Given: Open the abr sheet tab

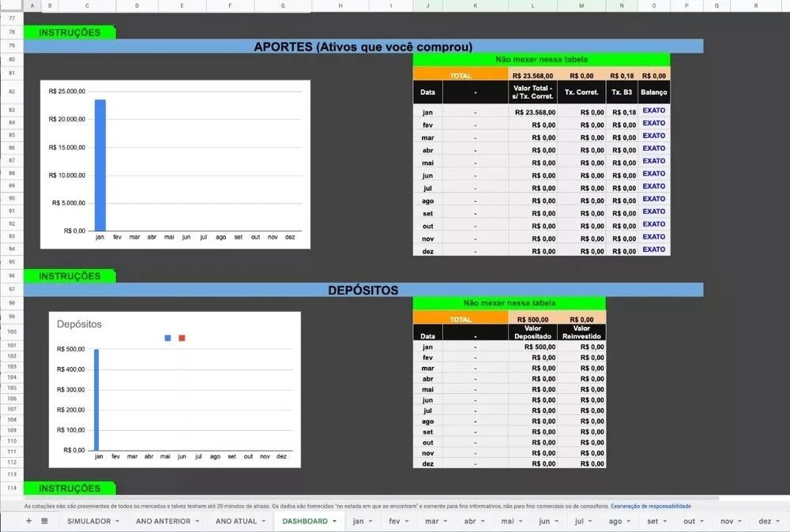Looking at the screenshot, I should (469, 521).
